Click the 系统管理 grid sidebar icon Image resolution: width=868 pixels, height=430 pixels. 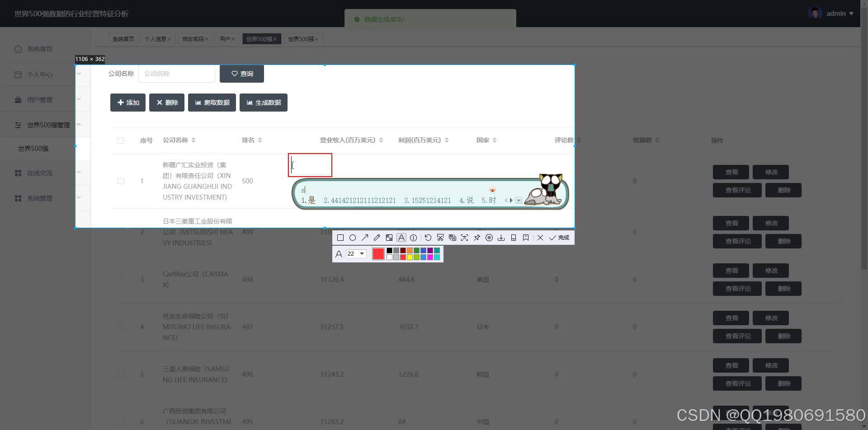pyautogui.click(x=18, y=198)
